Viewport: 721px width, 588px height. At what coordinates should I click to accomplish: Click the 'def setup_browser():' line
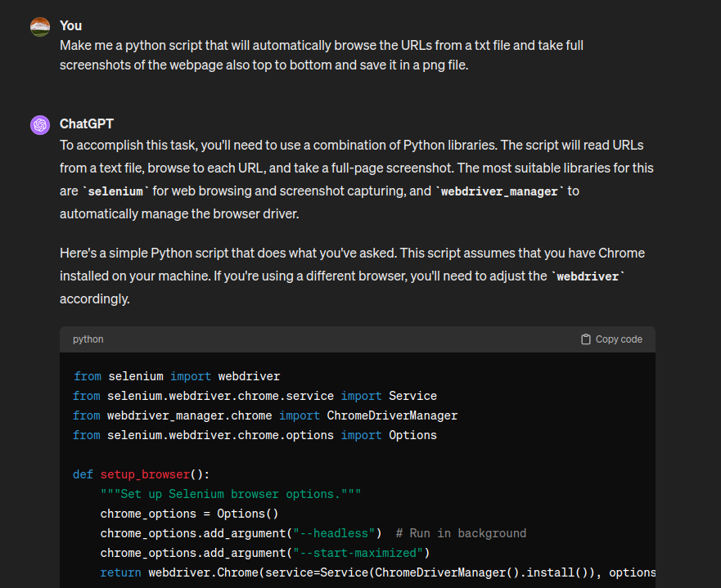click(x=141, y=474)
